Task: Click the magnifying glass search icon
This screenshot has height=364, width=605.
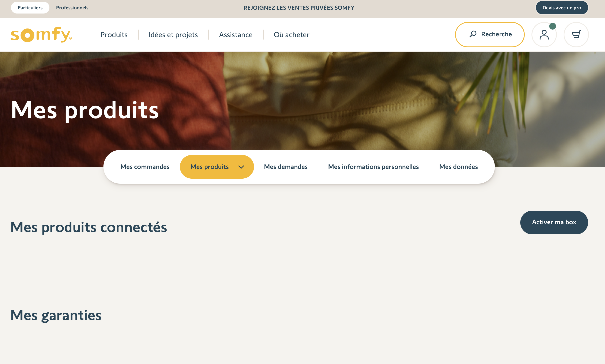Action: click(473, 34)
